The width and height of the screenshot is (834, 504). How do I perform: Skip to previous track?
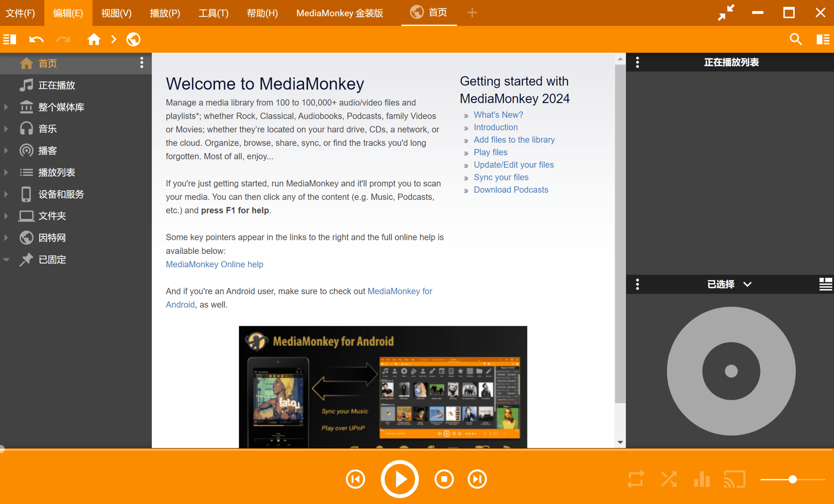(355, 479)
